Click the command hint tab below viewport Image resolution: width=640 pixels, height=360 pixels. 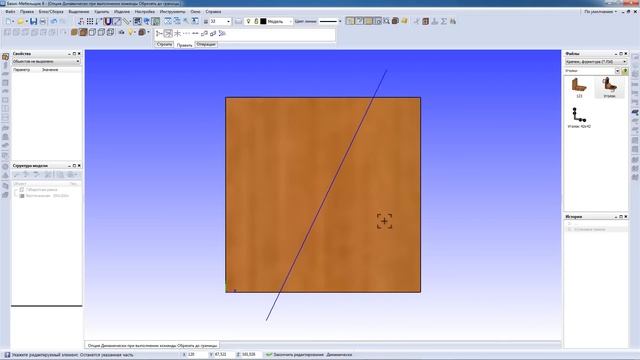pos(152,345)
